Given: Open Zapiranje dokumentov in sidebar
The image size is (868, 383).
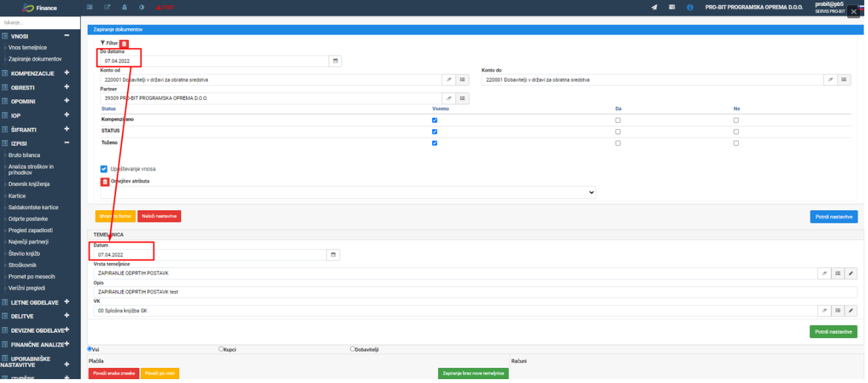Looking at the screenshot, I should 35,59.
